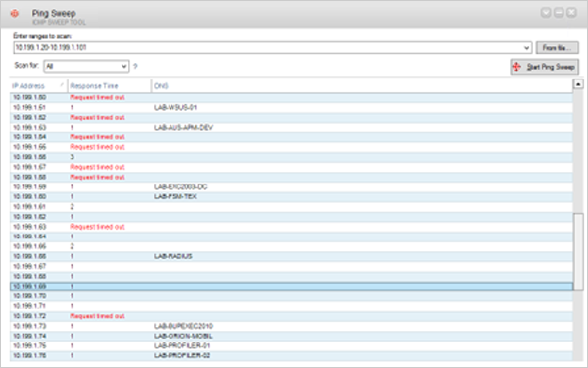Sort by the Response Time column header

coord(110,86)
